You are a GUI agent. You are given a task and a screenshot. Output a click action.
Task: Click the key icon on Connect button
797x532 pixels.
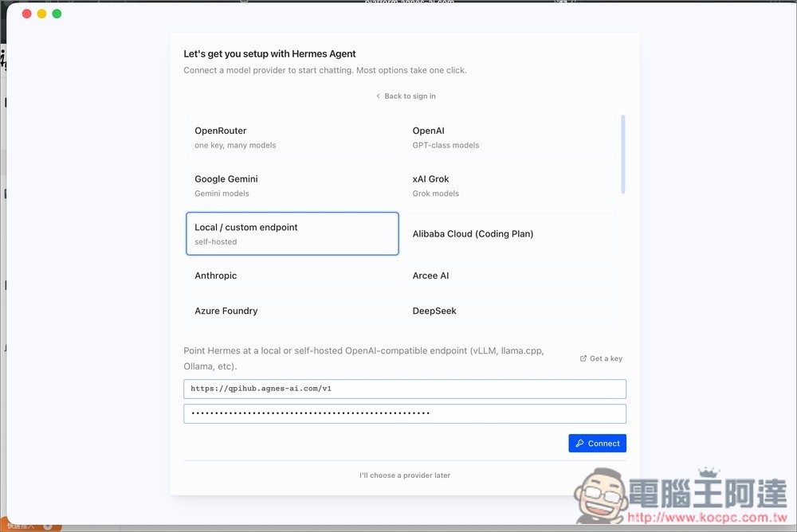579,443
